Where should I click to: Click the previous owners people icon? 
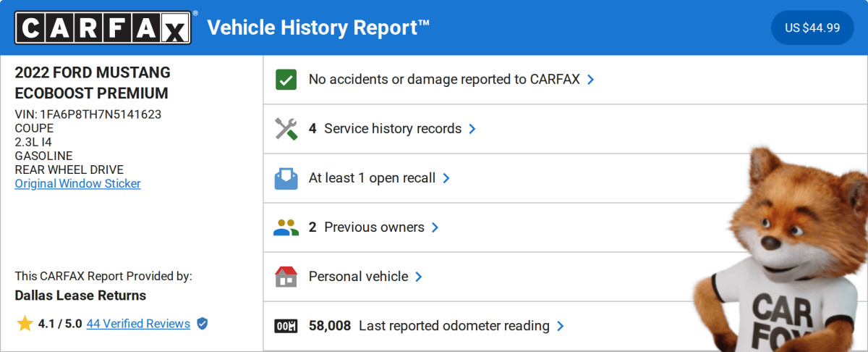click(286, 227)
